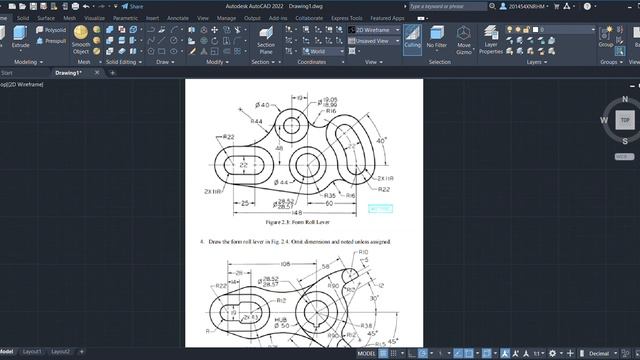Screen dimensions: 640x360
Task: Expand the Draw panel
Action: [x=165, y=62]
